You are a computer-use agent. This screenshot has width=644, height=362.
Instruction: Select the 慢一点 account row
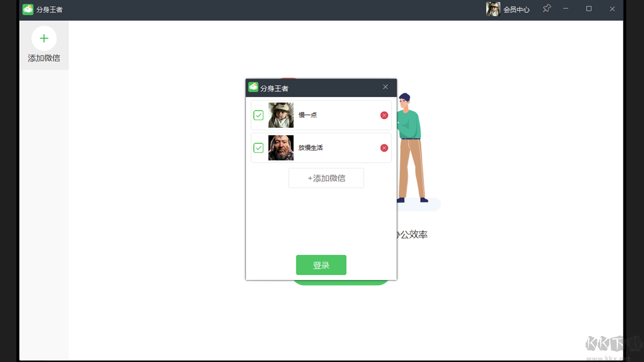click(x=321, y=115)
